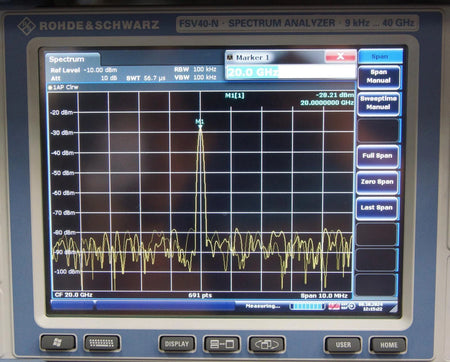Viewport: 450px width, 362px height.
Task: Tap the CF 20.0 GHz label
Action: (x=73, y=295)
